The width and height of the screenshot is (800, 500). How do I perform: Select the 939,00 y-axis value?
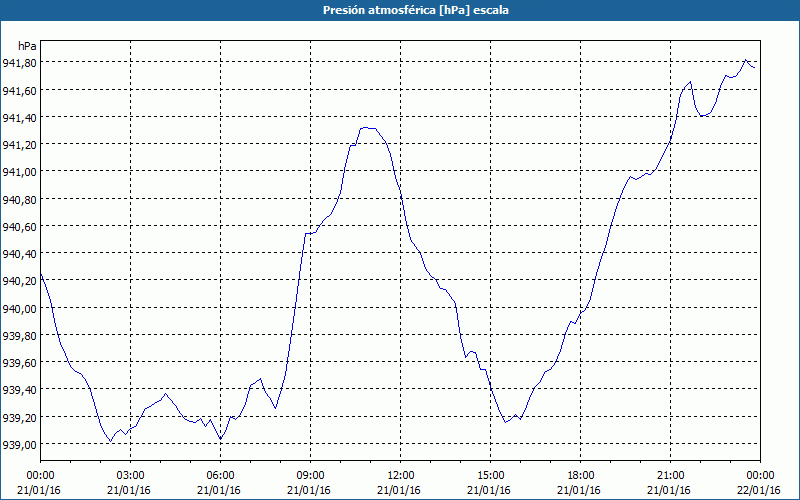19,445
